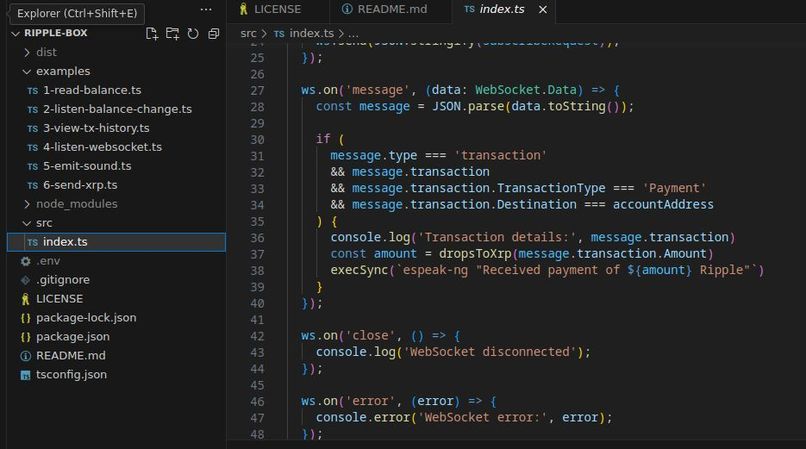Image resolution: width=806 pixels, height=449 pixels.
Task: Click the gear icon next to .env
Action: 25,261
